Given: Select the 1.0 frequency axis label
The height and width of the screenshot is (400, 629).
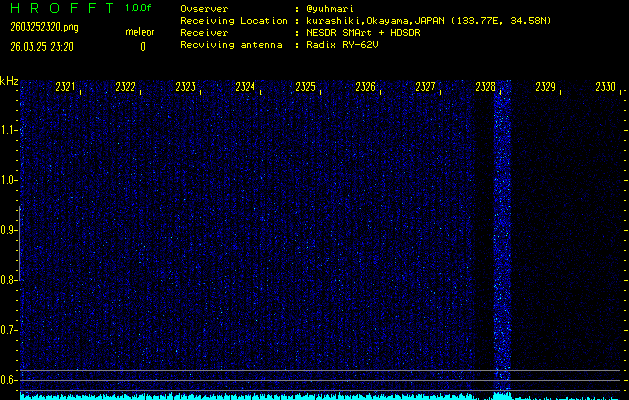Looking at the screenshot, I should click(9, 180).
